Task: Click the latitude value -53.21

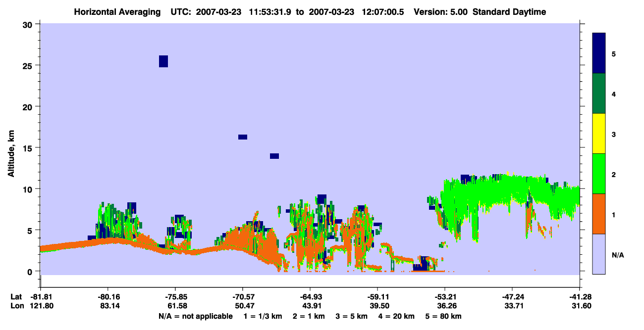Action: 444,297
